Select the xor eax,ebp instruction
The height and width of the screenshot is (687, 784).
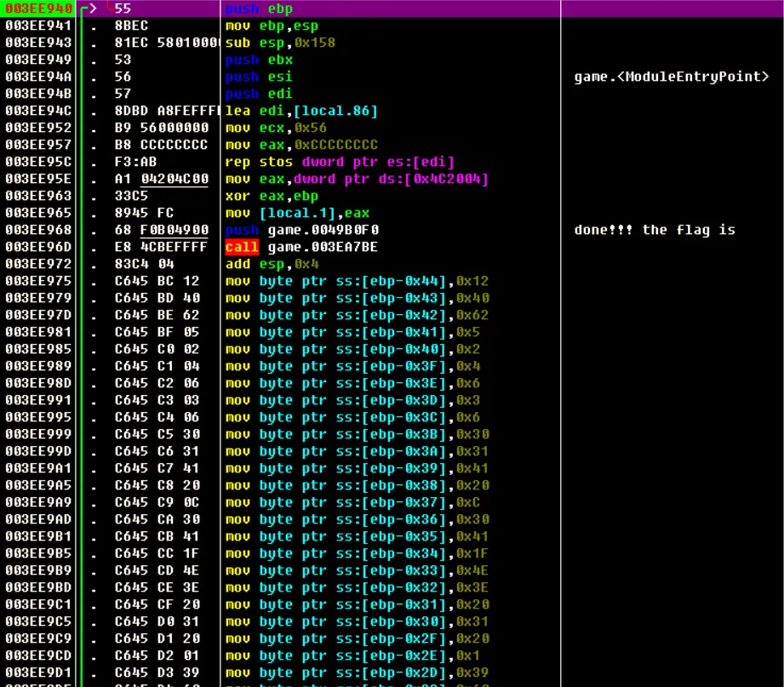click(272, 196)
